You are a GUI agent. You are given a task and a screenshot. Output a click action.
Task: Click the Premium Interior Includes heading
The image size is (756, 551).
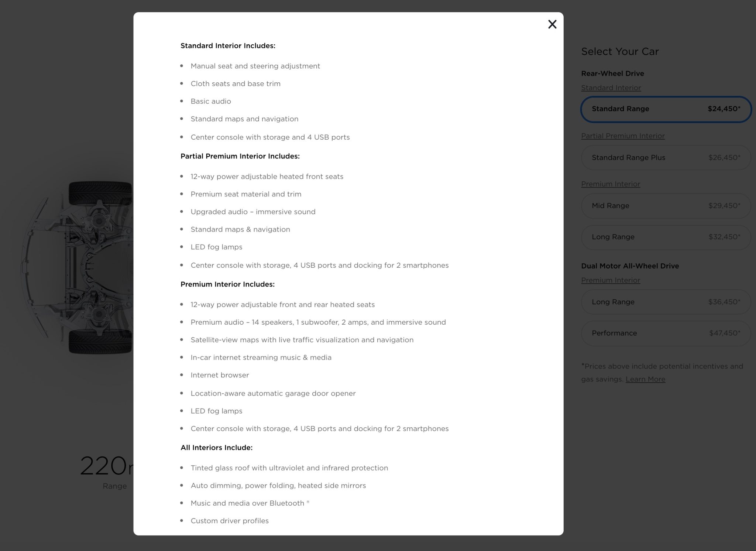tap(227, 284)
